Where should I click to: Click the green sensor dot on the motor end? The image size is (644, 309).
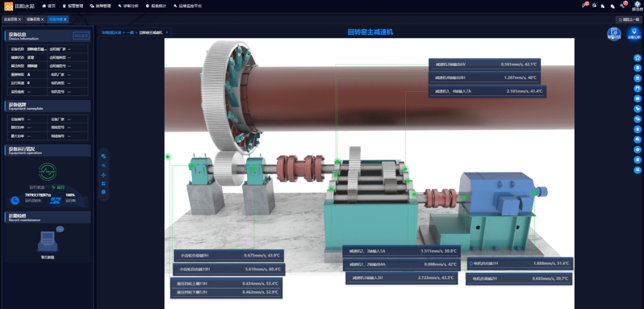tap(534, 192)
